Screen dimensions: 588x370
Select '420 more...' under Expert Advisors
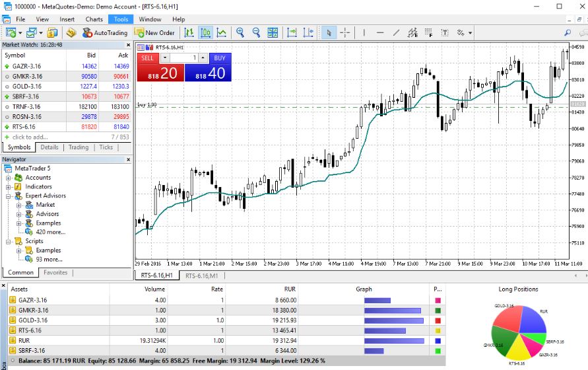(x=50, y=232)
